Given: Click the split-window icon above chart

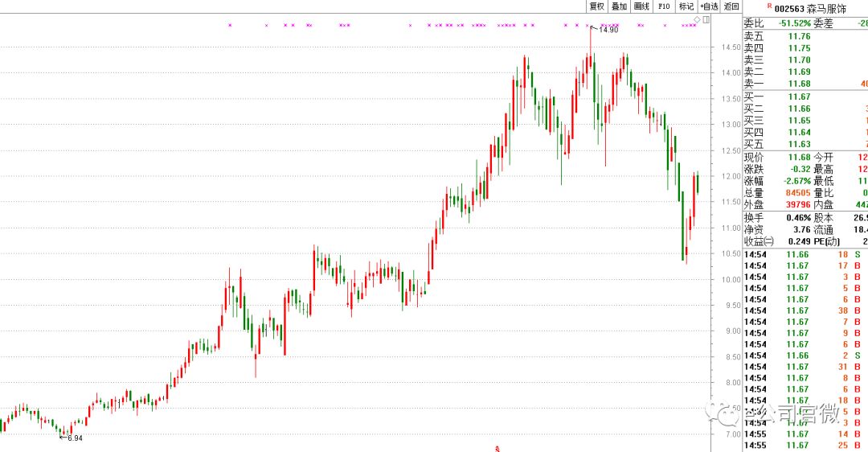Looking at the screenshot, I should (x=706, y=19).
